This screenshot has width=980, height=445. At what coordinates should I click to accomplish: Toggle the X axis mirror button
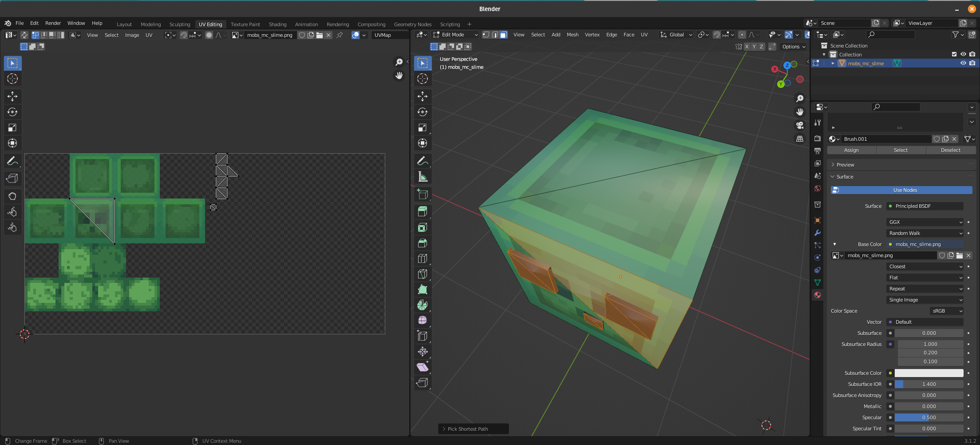[747, 46]
